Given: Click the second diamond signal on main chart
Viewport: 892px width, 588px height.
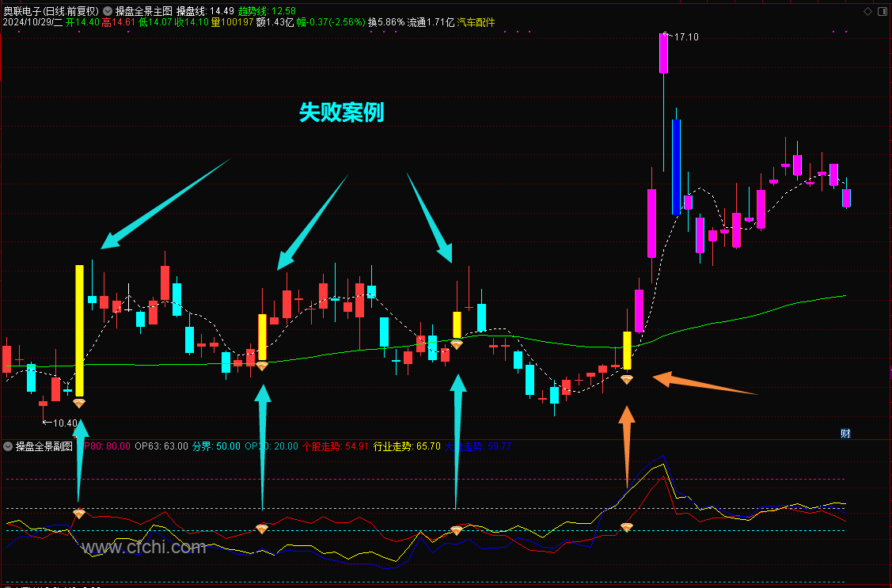Looking at the screenshot, I should (262, 366).
